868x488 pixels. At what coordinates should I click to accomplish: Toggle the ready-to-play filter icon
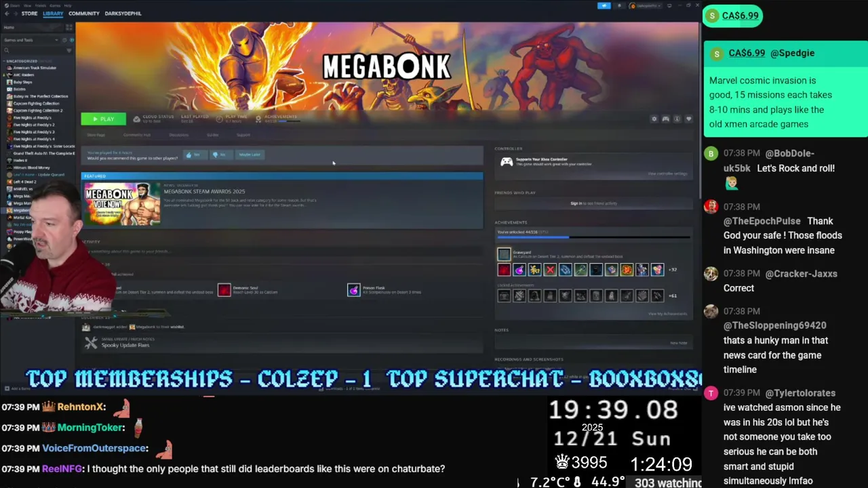pyautogui.click(x=72, y=40)
